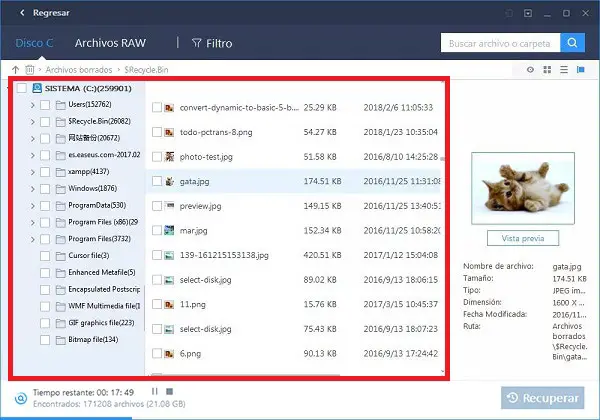
Task: Click the Regresar back arrow
Action: click(22, 13)
